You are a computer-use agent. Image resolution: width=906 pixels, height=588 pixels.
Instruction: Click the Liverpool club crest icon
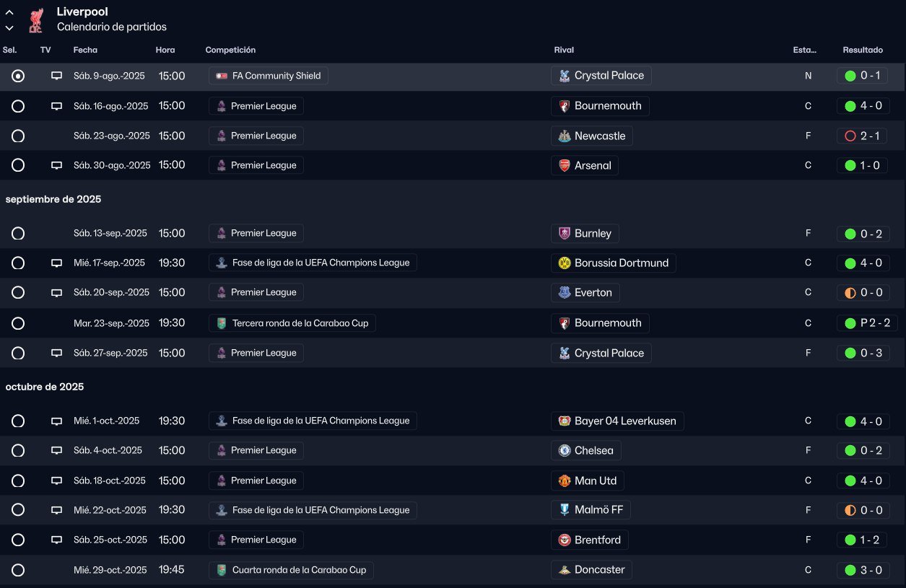click(x=35, y=20)
